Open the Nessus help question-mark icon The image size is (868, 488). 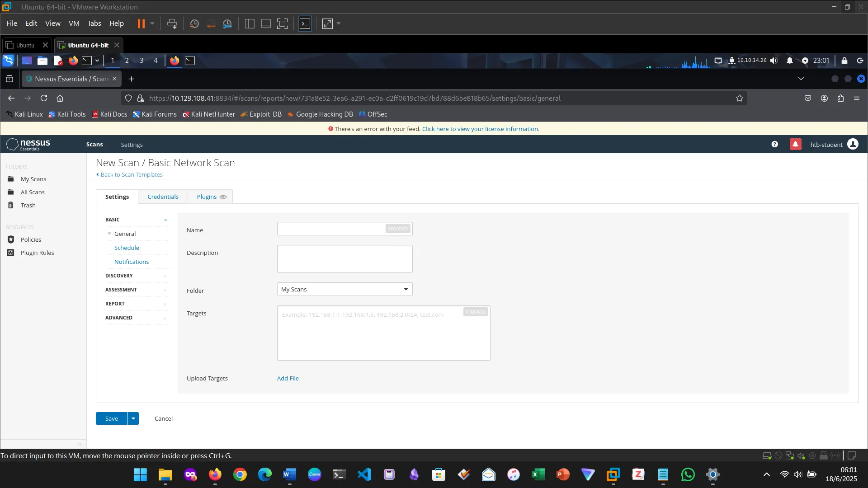click(x=774, y=144)
